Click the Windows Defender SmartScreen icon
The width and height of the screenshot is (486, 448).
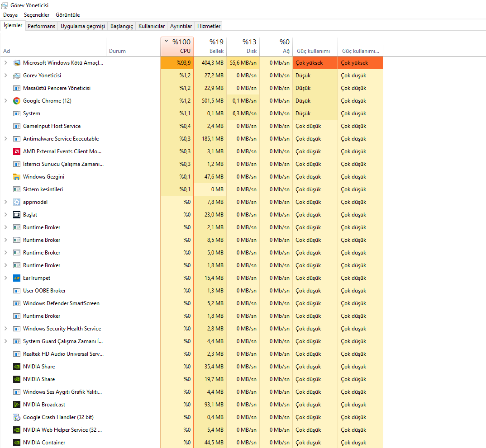coord(17,303)
